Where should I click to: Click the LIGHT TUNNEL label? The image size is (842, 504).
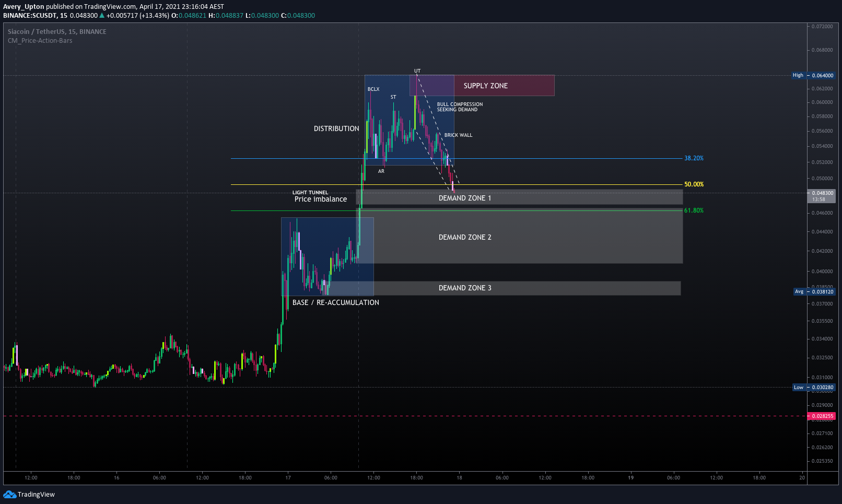[310, 193]
